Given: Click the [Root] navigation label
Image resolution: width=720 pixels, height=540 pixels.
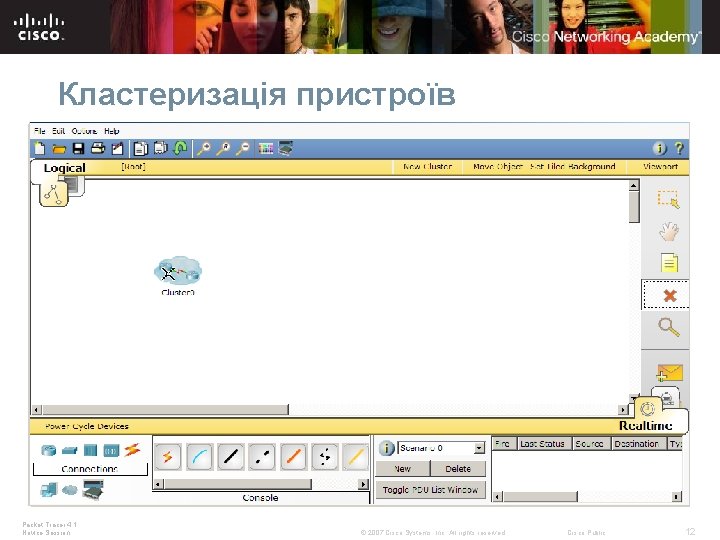Looking at the screenshot, I should tap(133, 167).
